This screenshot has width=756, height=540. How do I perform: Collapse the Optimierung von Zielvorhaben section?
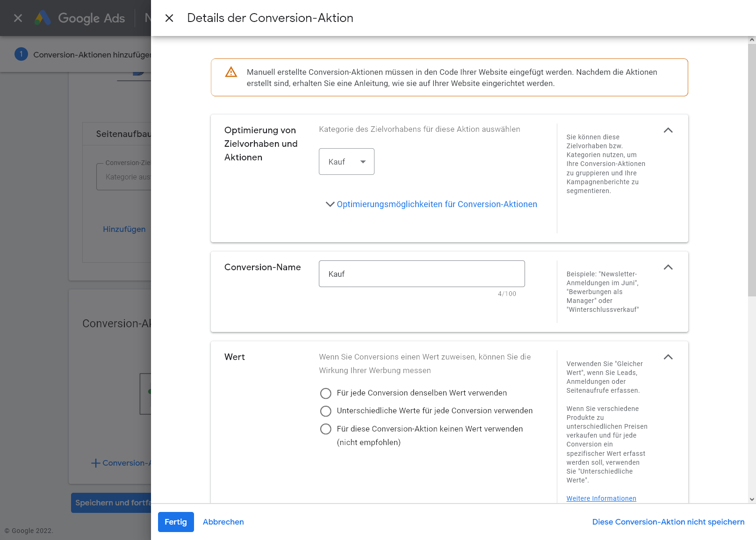(x=668, y=130)
